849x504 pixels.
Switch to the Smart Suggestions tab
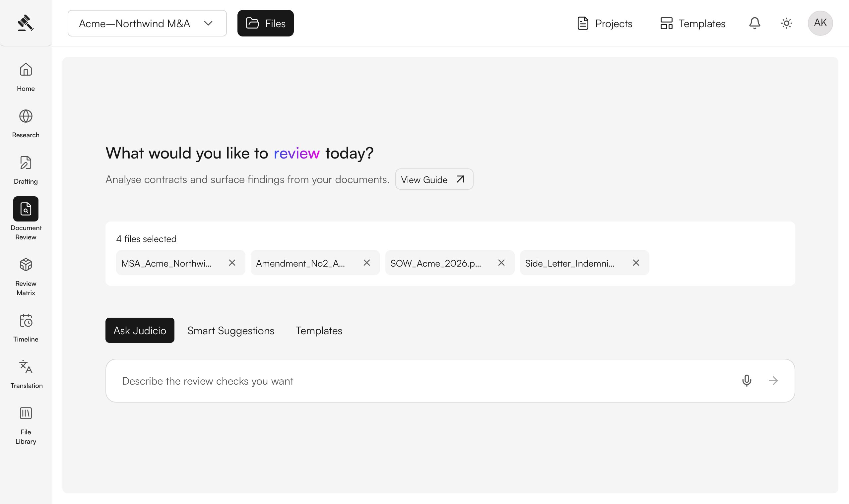231,331
